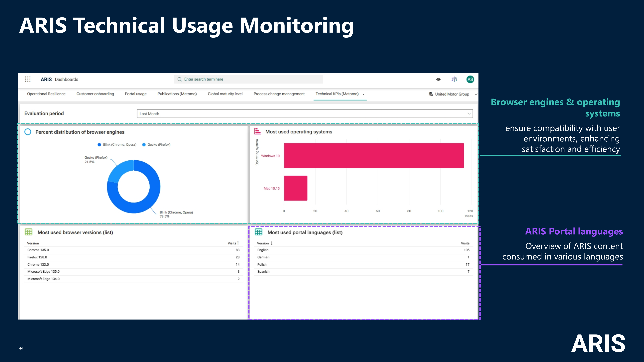Switch to Customer onboarding tab
The image size is (644, 362).
tap(95, 94)
